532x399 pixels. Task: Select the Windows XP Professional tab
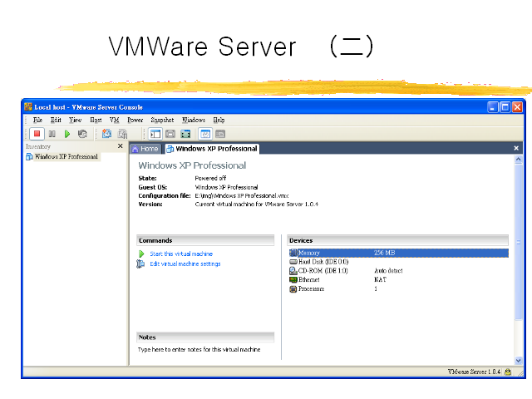click(x=213, y=149)
